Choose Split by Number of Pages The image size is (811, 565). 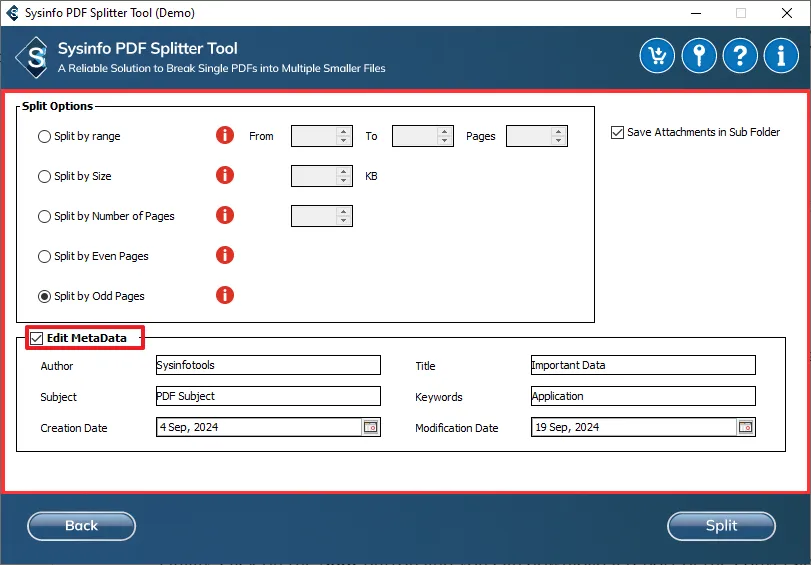tap(44, 216)
